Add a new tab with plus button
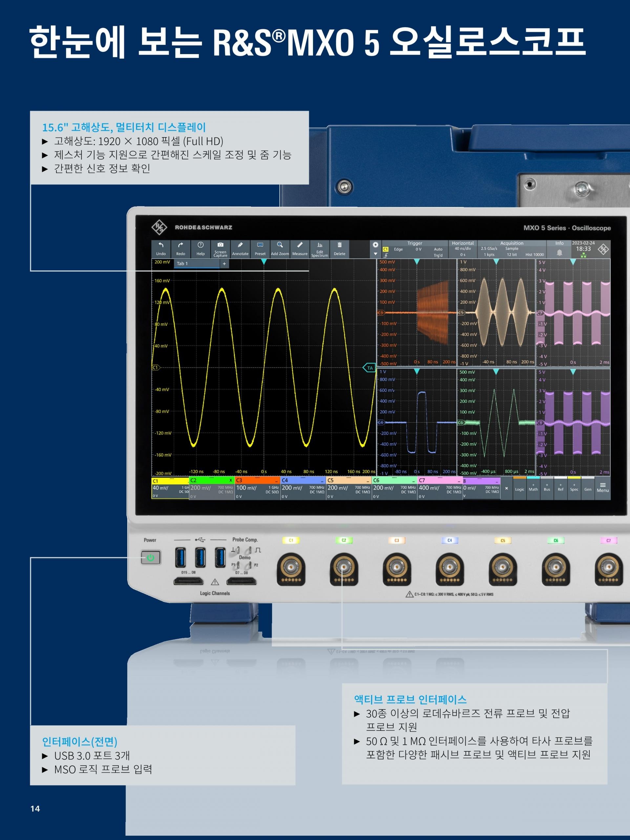Screen dimensions: 630x840 [224, 263]
